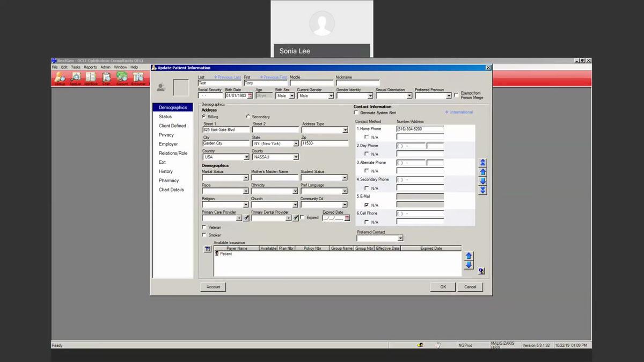
Task: Click the Encounter toolbar icon
Action: [x=138, y=78]
